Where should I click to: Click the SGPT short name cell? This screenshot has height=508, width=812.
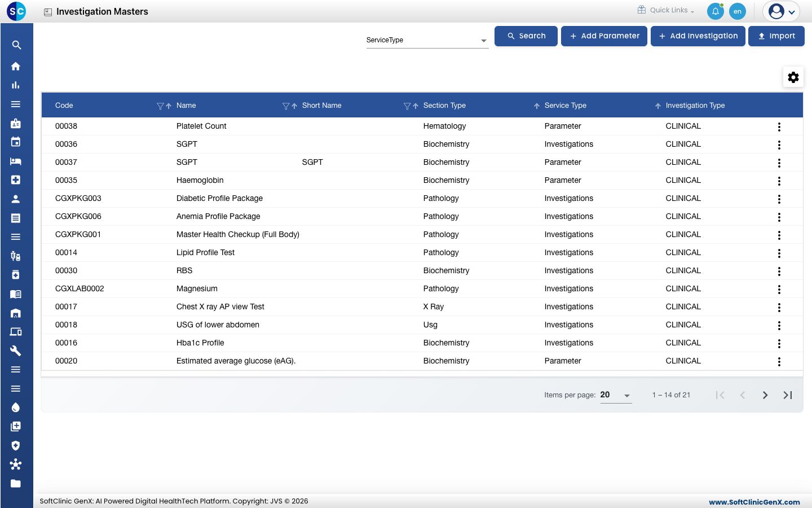click(312, 162)
